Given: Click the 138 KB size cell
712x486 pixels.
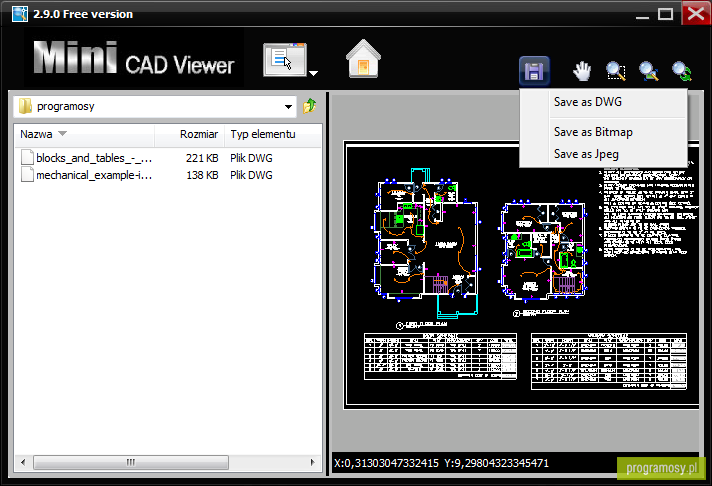Looking at the screenshot, I should coord(202,175).
